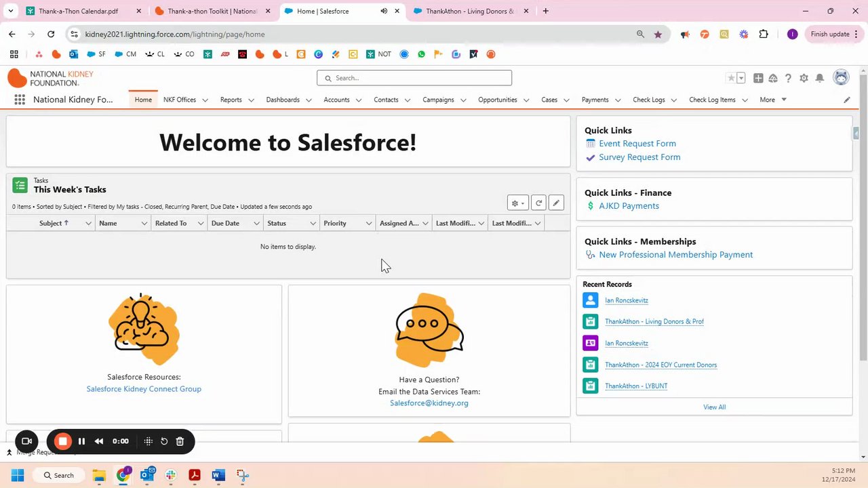Open the Chrome extensions puzzle icon
The height and width of the screenshot is (488, 868).
pyautogui.click(x=764, y=34)
